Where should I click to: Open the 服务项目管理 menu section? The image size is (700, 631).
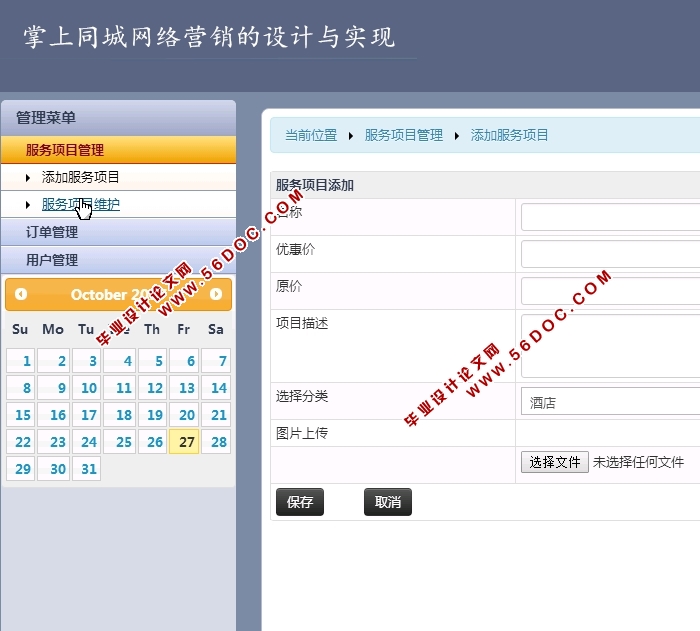[x=118, y=150]
